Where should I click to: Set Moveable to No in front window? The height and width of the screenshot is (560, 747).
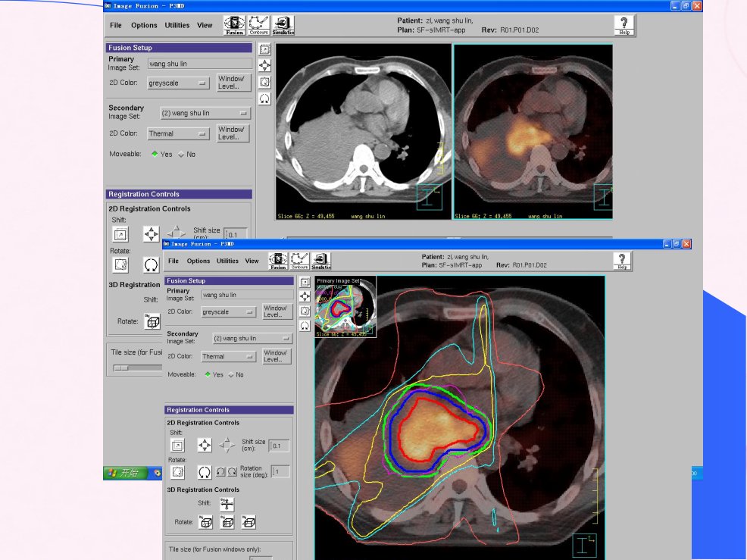pos(236,374)
